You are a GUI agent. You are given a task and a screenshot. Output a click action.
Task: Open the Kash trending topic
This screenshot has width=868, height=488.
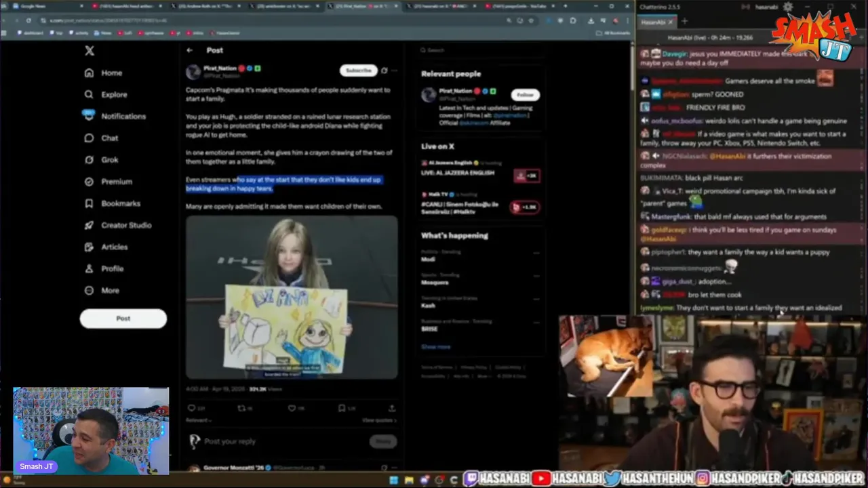coord(428,306)
